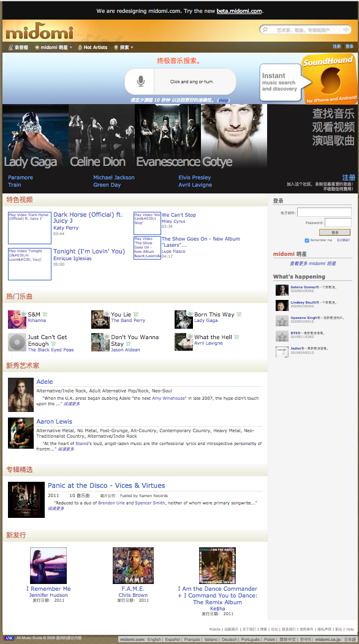Open the beta.midomi.com link
359x644 pixels.
tap(240, 11)
